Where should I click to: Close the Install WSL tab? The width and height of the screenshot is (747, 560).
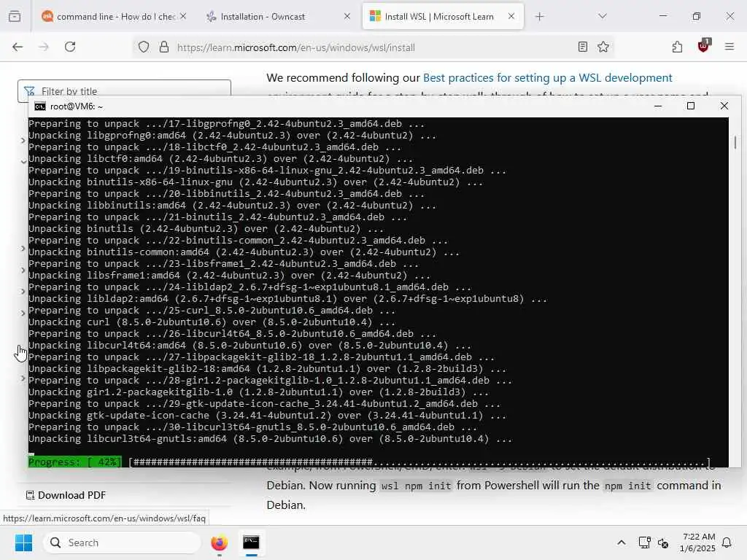(511, 16)
